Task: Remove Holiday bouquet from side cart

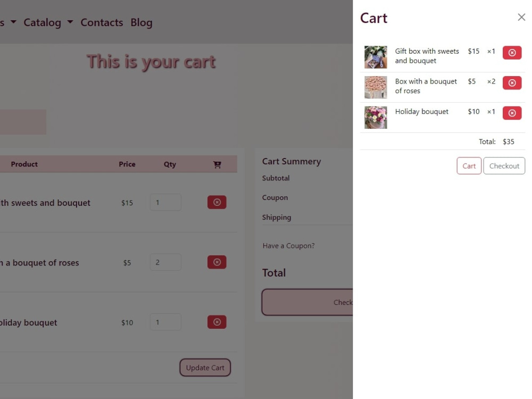Action: tap(512, 113)
